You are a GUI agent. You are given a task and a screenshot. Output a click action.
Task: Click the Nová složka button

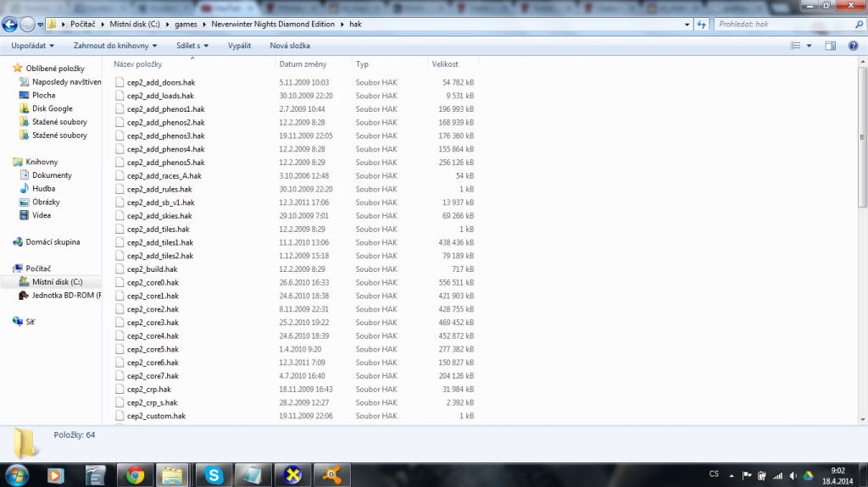(x=290, y=46)
